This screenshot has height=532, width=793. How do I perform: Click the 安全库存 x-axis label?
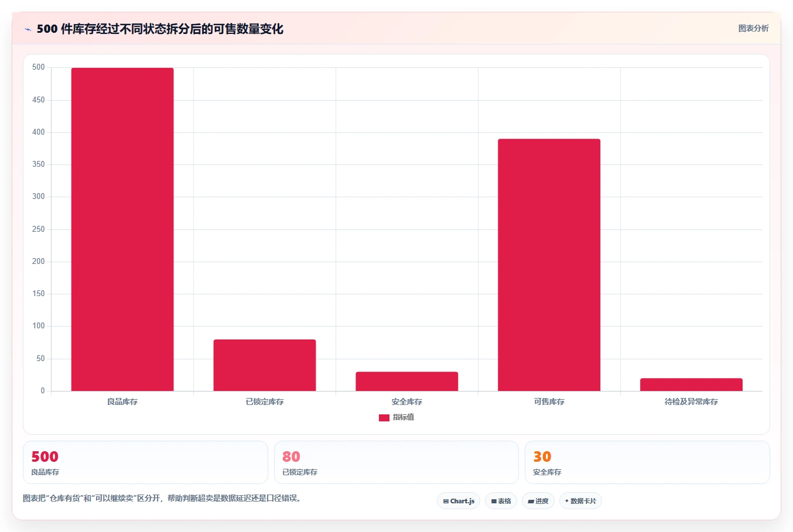point(407,402)
